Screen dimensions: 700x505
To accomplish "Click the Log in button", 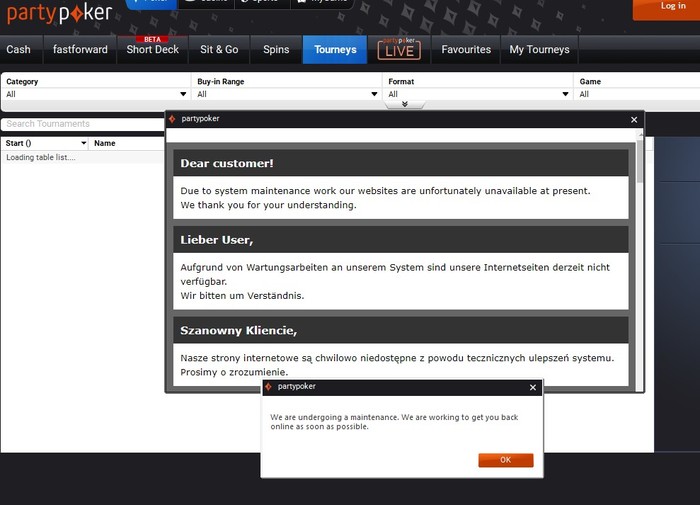I will point(667,9).
